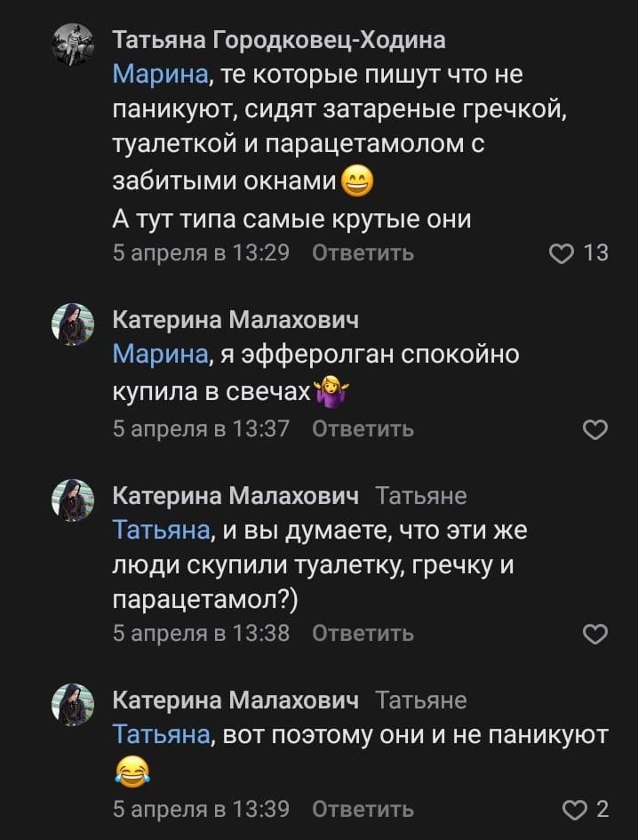The width and height of the screenshot is (638, 840).
Task: Click the Марина mention in Татьяна's comment
Action: [160, 74]
